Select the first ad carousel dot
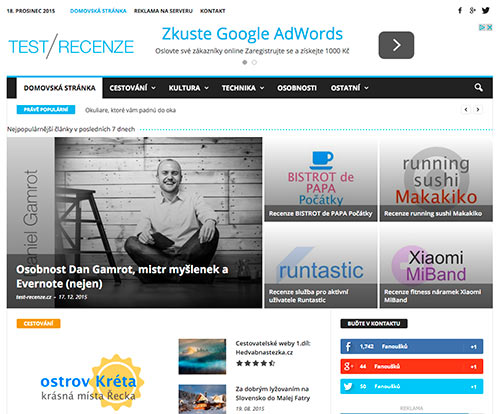The height and width of the screenshot is (414, 500). pos(245,62)
